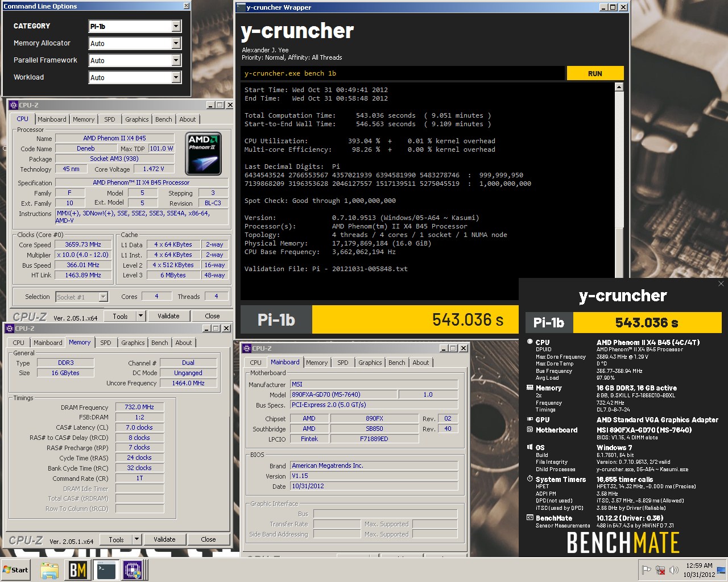This screenshot has width=728, height=582.
Task: Click CPU-Z title icon in Memory window
Action: 10,329
